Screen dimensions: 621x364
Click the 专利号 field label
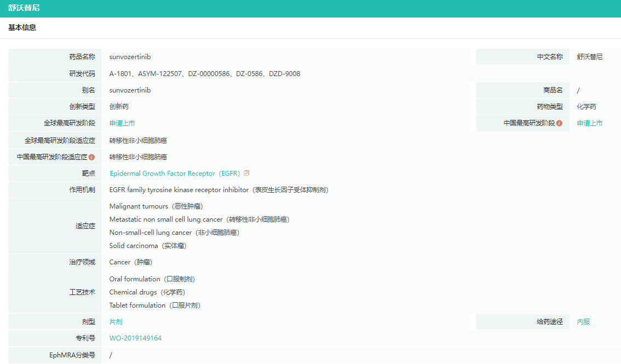85,338
